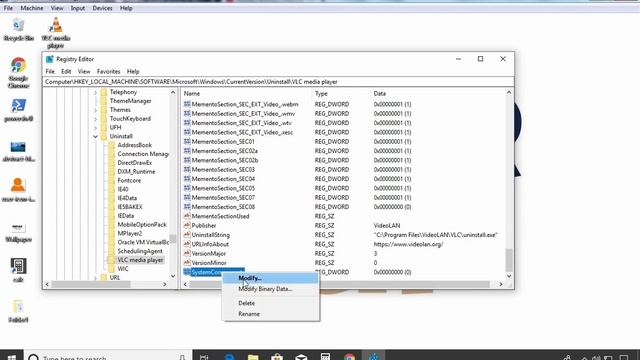
Task: Select the WIC key
Action: click(x=123, y=269)
